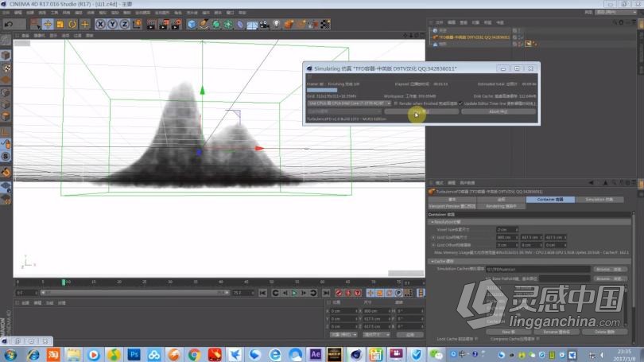644x362 pixels.
Task: Click the green Array generator icon
Action: [x=228, y=24]
